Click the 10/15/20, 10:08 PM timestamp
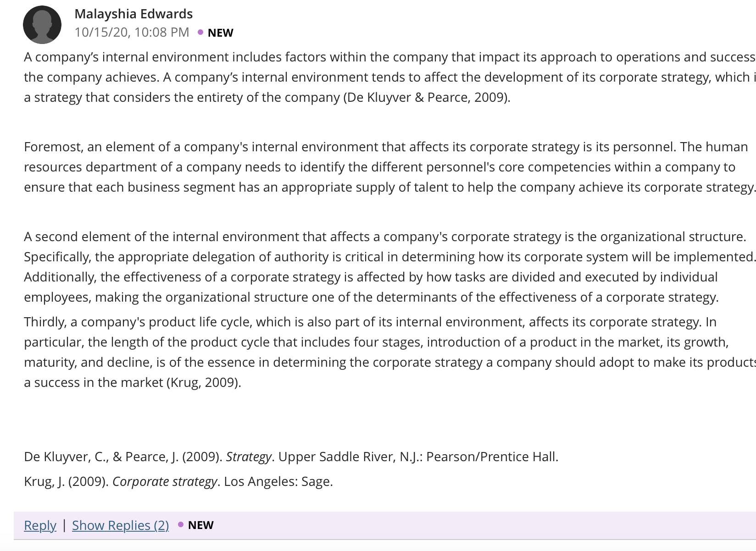 [132, 32]
